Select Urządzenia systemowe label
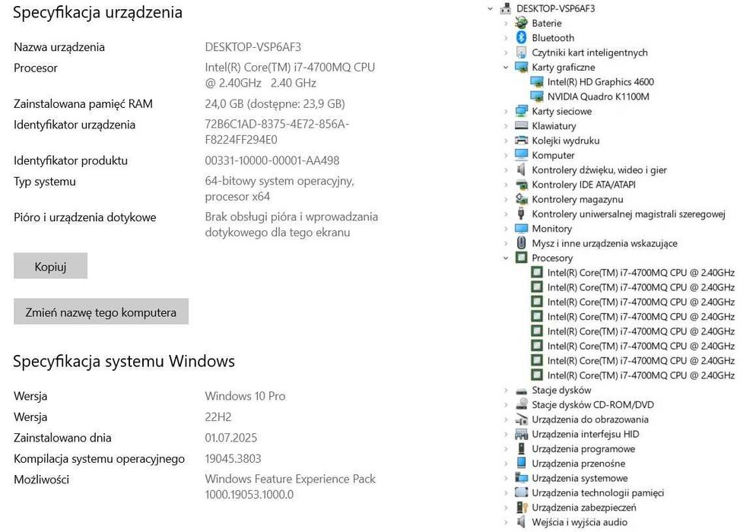Screen dimensions: 756x532 click(580, 478)
